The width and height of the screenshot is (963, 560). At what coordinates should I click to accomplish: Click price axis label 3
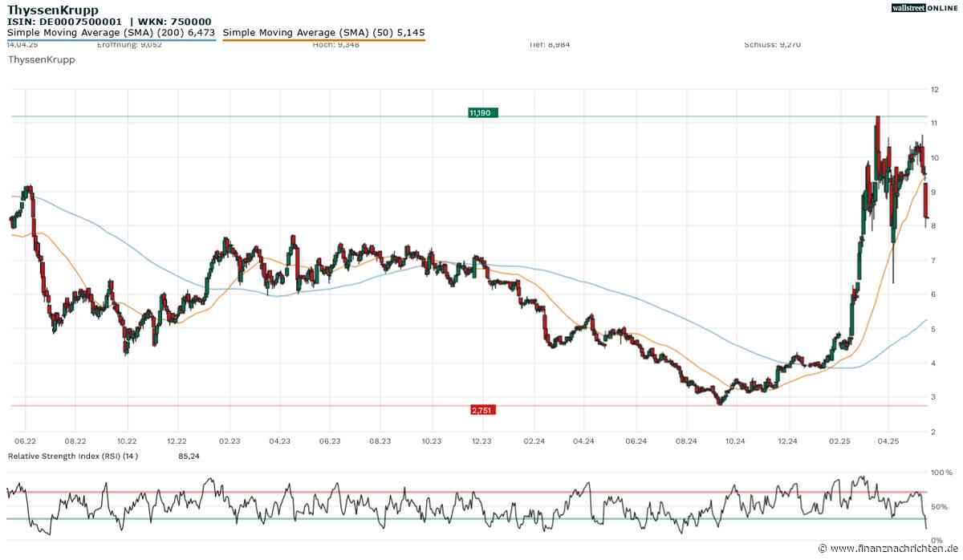(x=933, y=398)
